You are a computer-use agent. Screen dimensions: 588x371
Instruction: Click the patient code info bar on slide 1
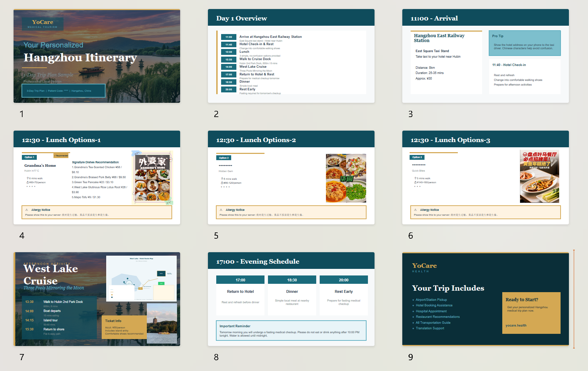pyautogui.click(x=64, y=91)
